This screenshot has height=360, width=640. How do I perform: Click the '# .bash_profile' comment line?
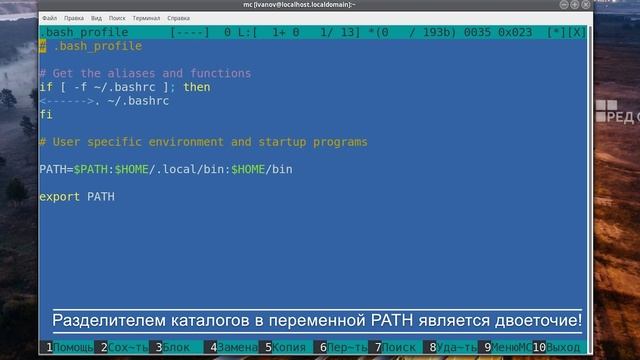[91, 46]
